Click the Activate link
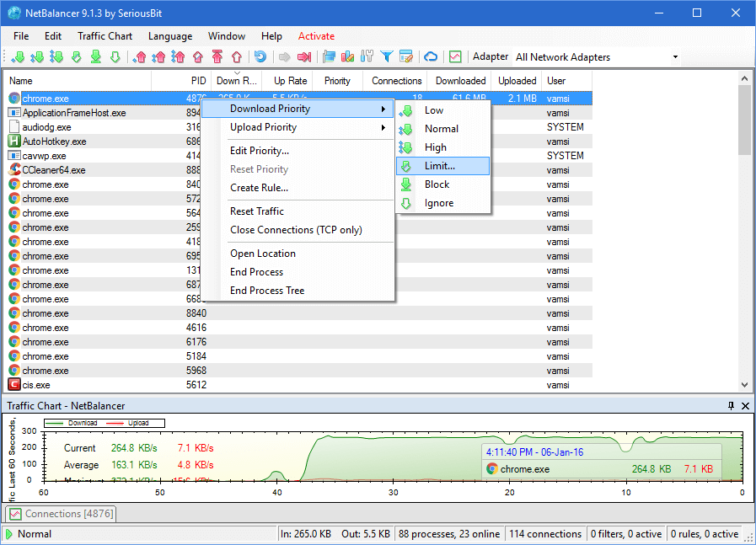 tap(316, 36)
